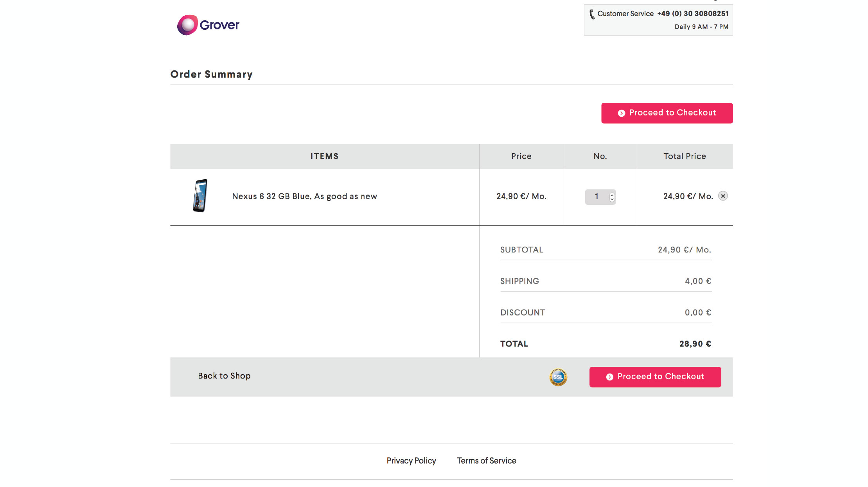Click the SUBTOTAL label
The height and width of the screenshot is (487, 868).
coord(522,250)
